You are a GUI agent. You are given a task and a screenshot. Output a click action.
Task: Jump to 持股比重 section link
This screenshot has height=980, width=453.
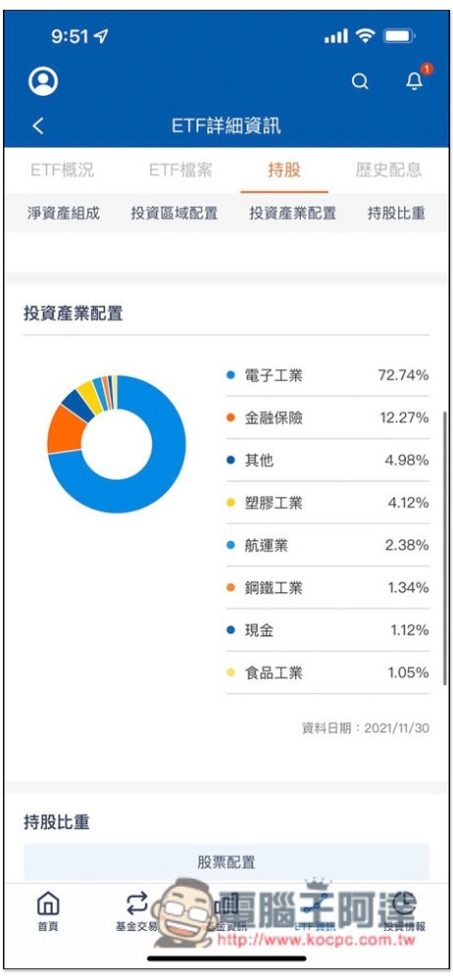(396, 213)
